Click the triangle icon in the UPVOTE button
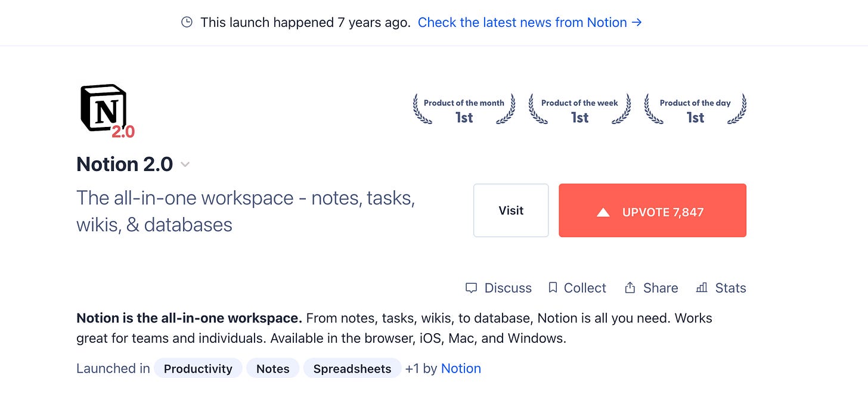Viewport: 868px width, 394px height. point(603,212)
